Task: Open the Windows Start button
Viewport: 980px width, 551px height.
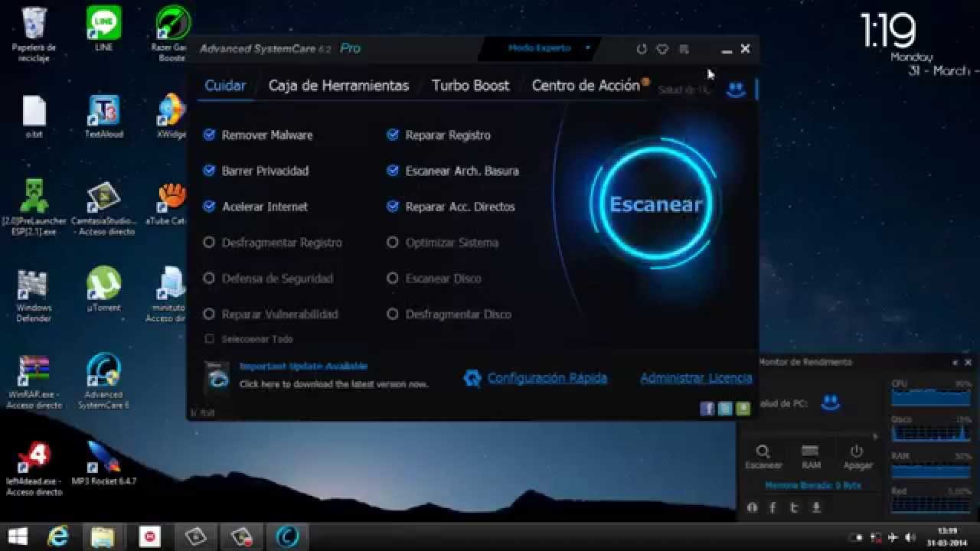Action: pos(18,536)
